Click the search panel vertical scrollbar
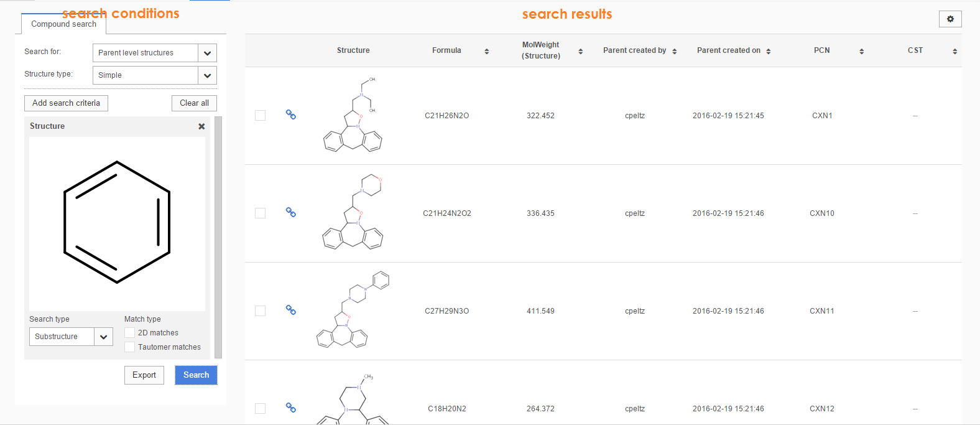The width and height of the screenshot is (980, 425). tap(218, 237)
